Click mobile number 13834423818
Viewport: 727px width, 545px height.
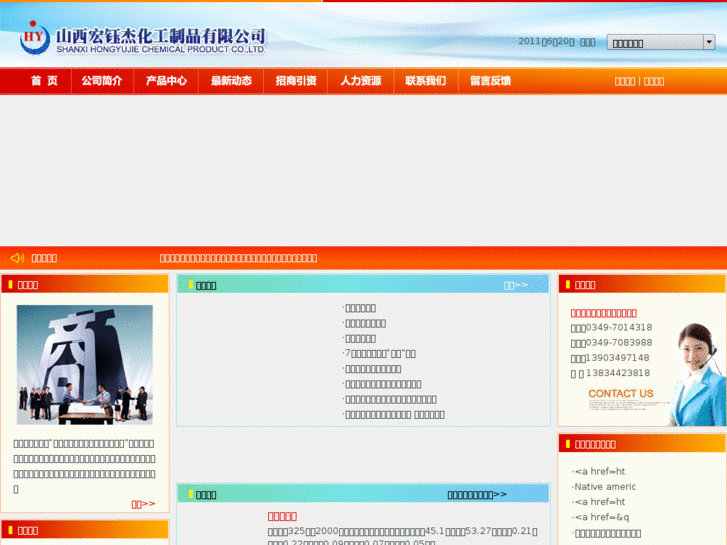(x=618, y=373)
